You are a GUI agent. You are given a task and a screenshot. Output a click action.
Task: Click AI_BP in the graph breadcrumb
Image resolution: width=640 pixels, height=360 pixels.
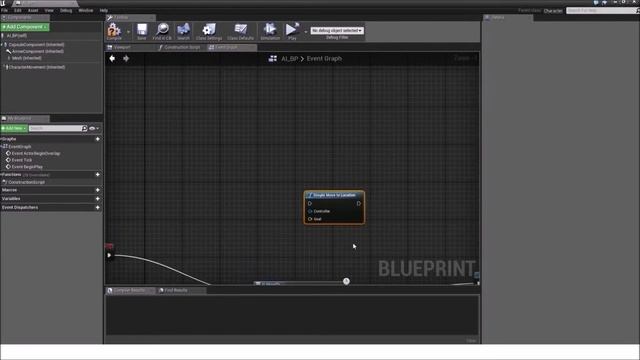(289, 59)
